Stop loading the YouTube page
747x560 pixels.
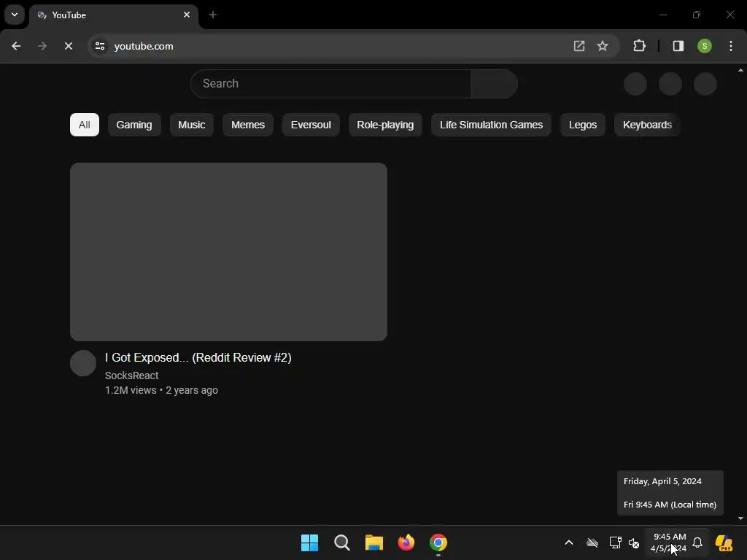click(68, 46)
